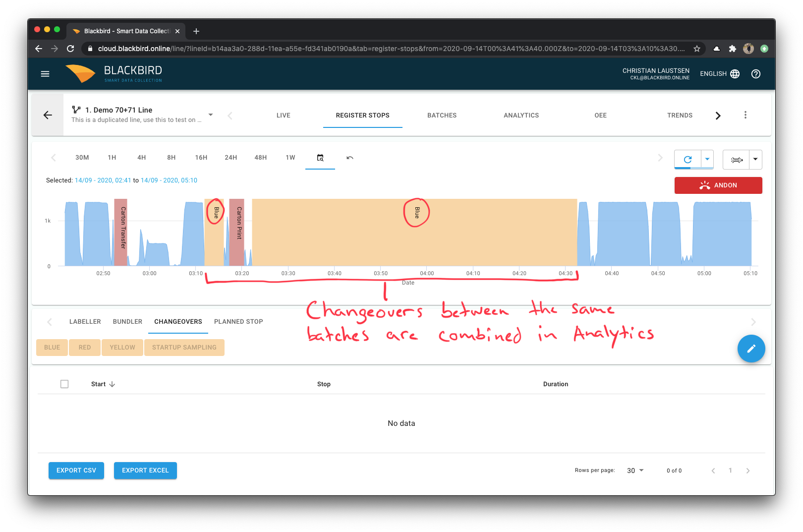Open the language globe selector
Screen dimensions: 803x532
(735, 74)
